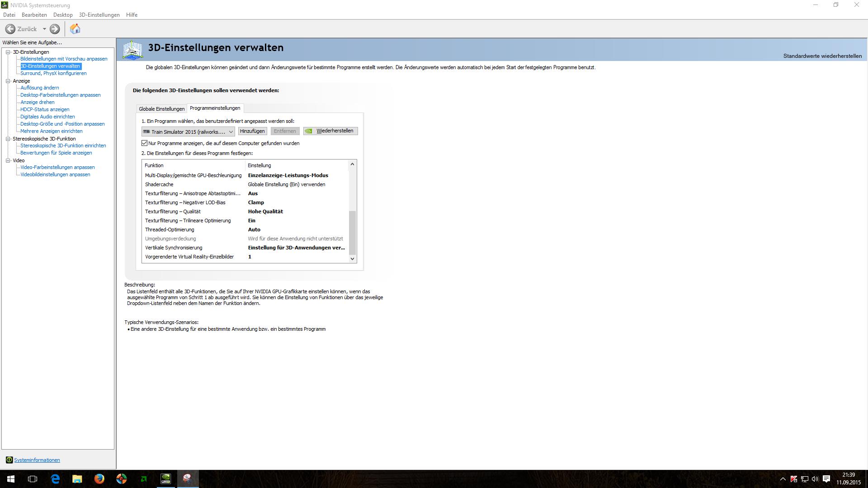868x488 pixels.
Task: Click the Wiederherstellen button
Action: tap(330, 131)
